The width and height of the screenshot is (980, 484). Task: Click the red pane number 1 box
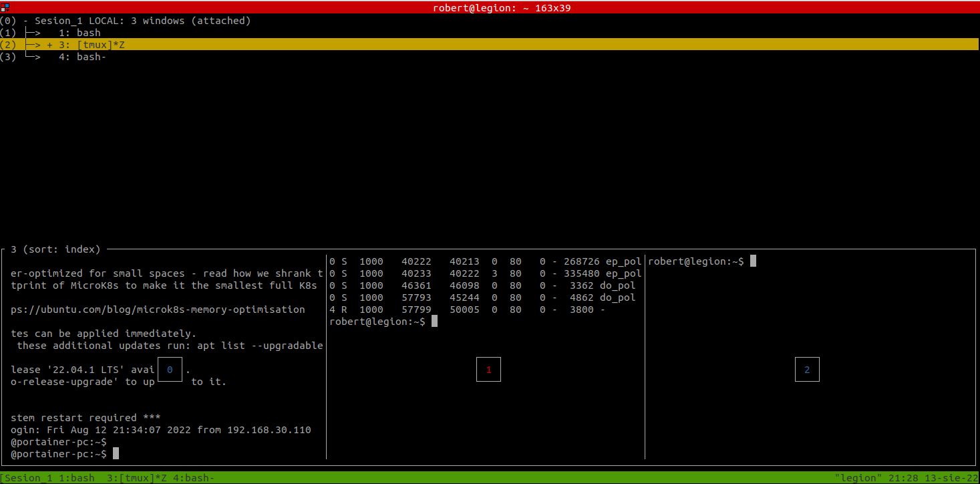[x=488, y=370]
